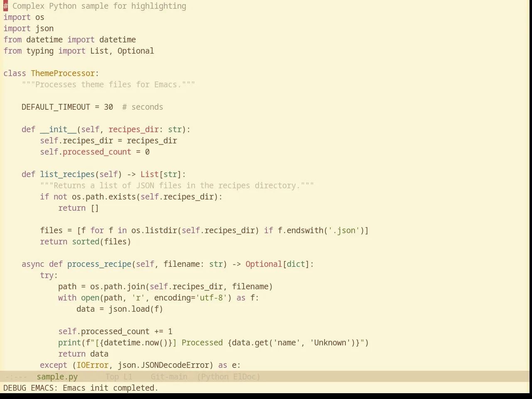Click the 'if not os.path.exists' line
Viewport: 532px width, 399px height.
tap(131, 197)
